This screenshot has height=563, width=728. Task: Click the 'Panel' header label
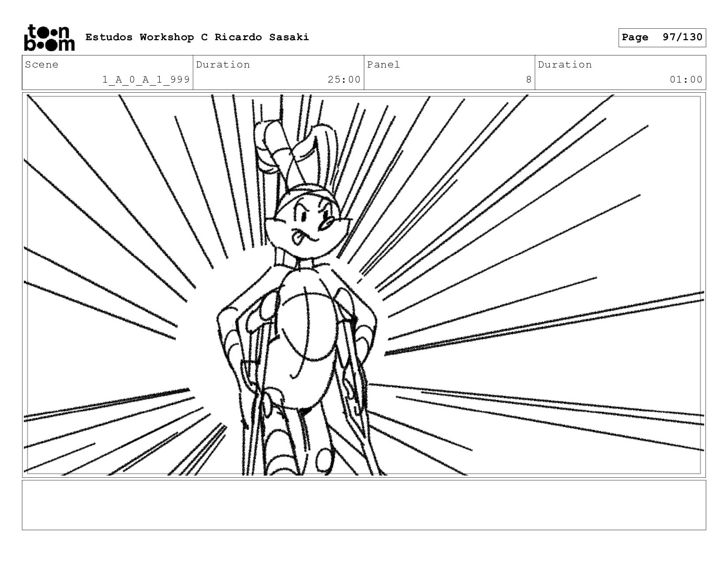click(383, 64)
